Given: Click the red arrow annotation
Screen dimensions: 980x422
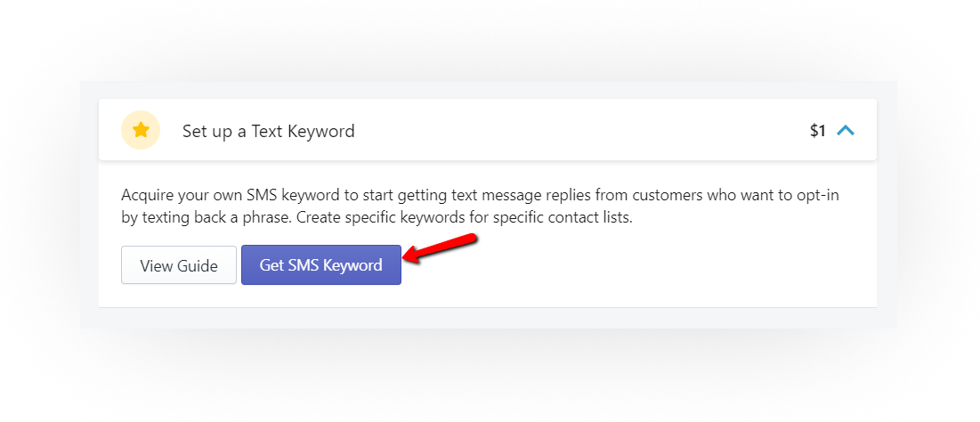Looking at the screenshot, I should tap(440, 248).
